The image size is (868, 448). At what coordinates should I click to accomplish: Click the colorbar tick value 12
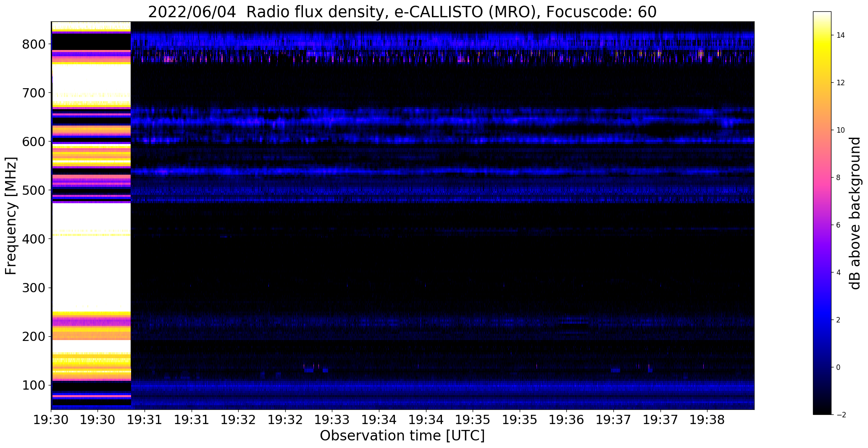tap(841, 83)
